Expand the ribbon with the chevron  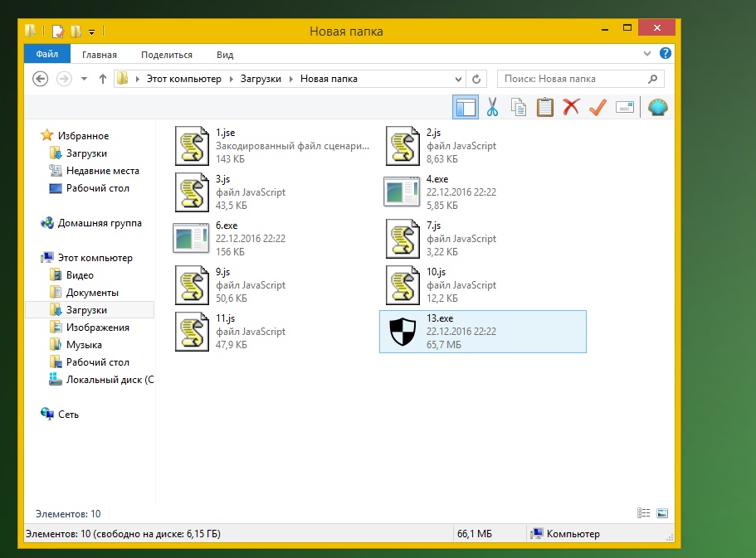tap(649, 54)
